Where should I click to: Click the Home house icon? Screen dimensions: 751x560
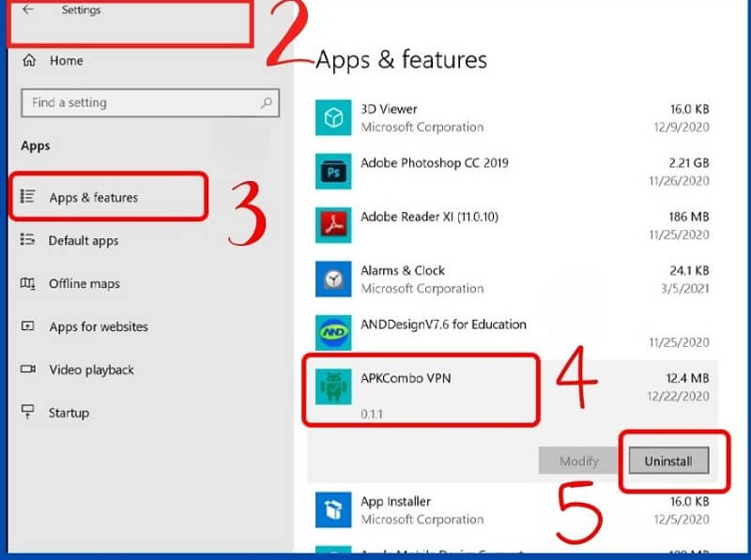point(29,60)
